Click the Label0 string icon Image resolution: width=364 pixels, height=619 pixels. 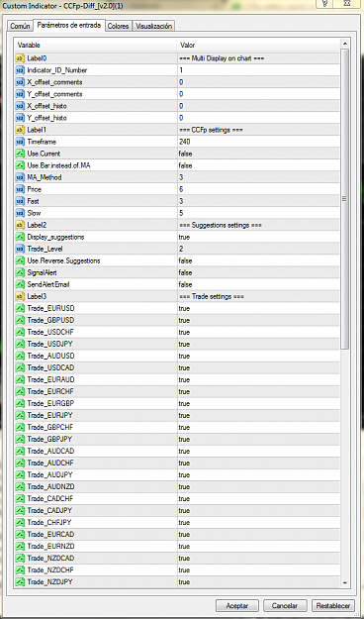click(x=20, y=58)
